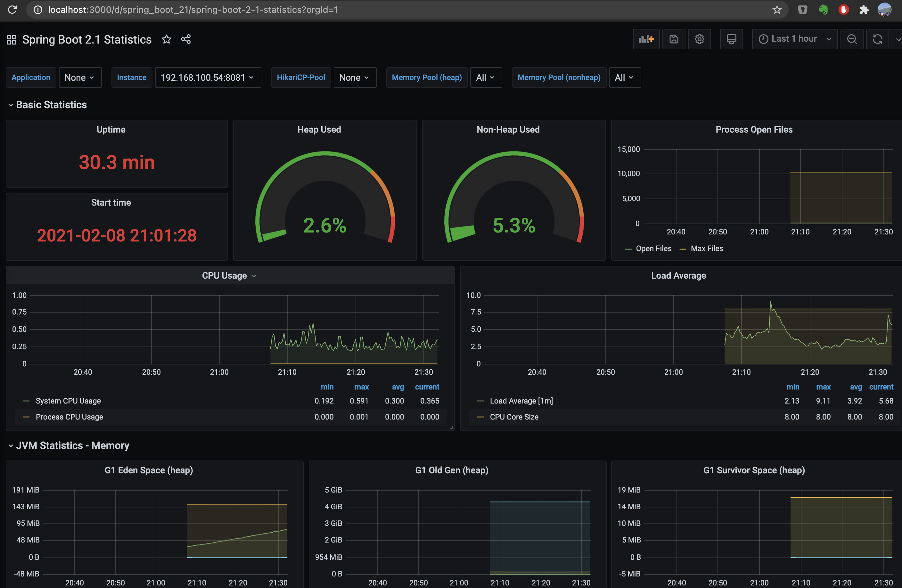Share the dashboard
The width and height of the screenshot is (902, 588).
tap(186, 39)
